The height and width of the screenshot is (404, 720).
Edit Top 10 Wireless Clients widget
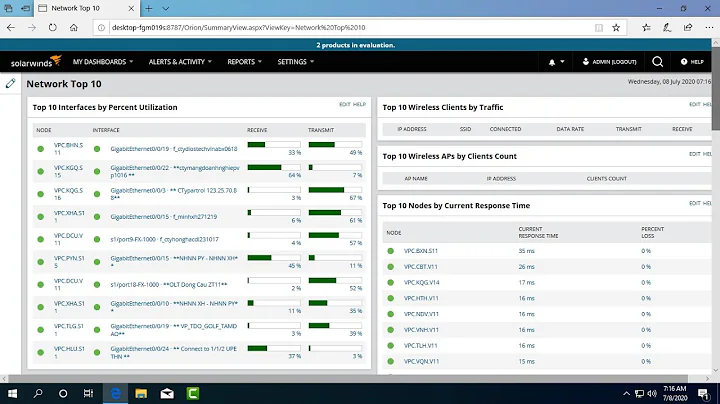(x=694, y=104)
